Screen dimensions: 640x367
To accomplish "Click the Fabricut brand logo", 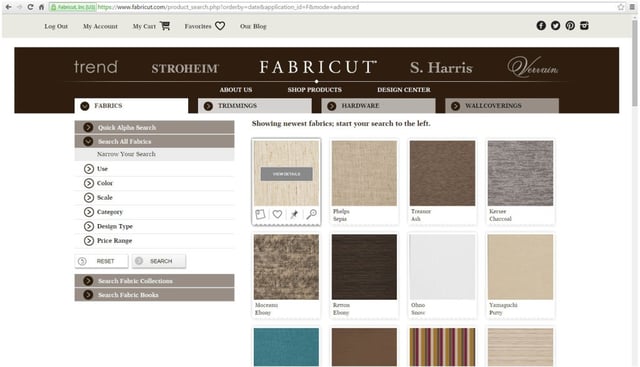I will click(318, 67).
